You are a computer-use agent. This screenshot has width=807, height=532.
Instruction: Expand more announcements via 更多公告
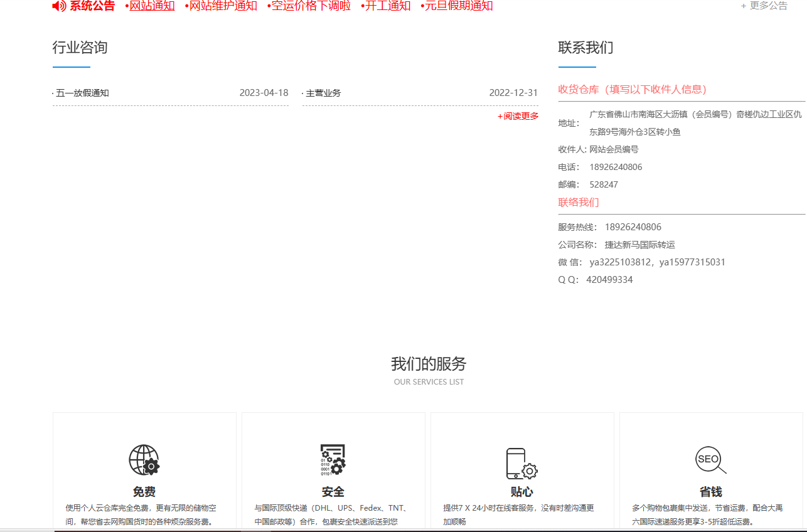click(764, 6)
